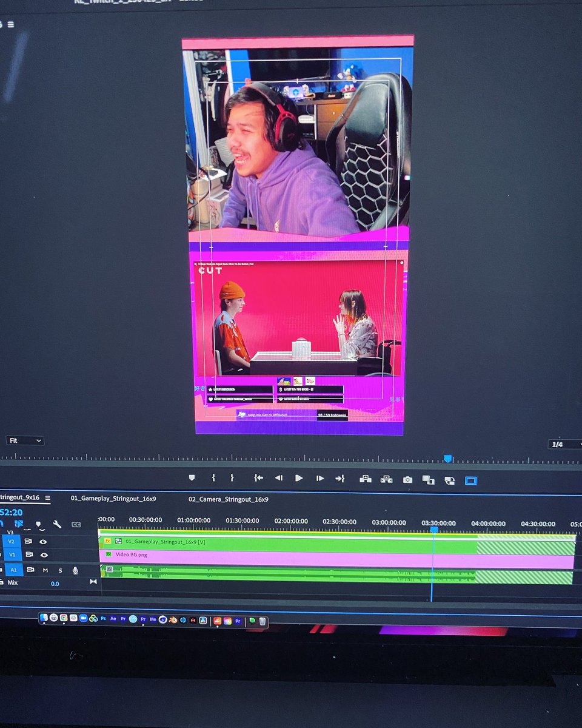Switch to the 01_Gameplay_Stringout_16x9 tab
582x728 pixels.
113,498
